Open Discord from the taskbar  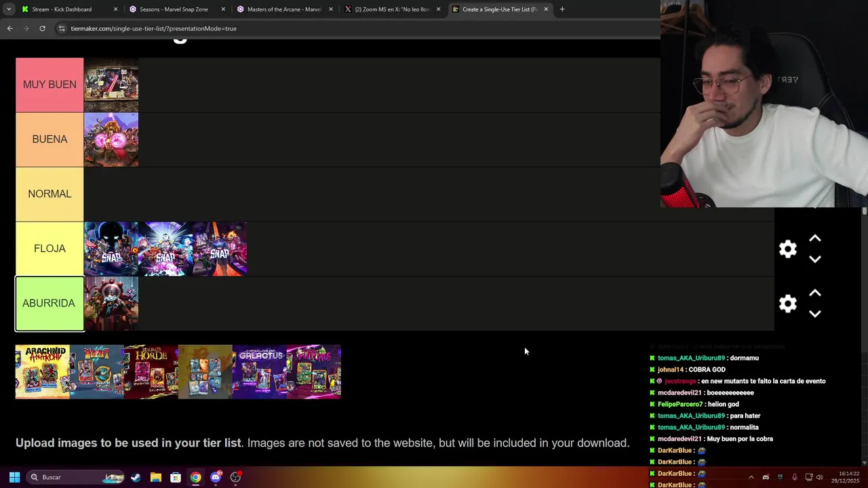coord(216,477)
